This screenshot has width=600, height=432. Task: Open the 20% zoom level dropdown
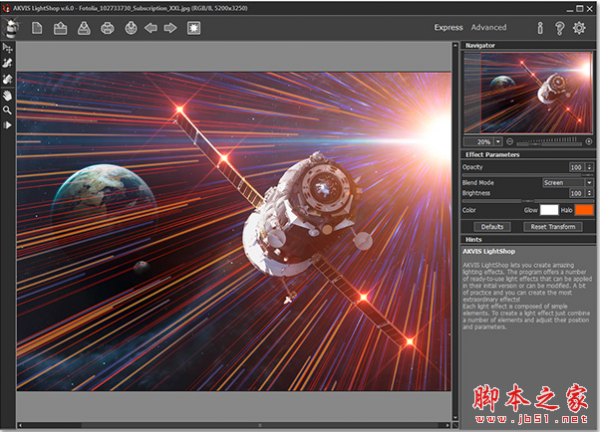497,142
